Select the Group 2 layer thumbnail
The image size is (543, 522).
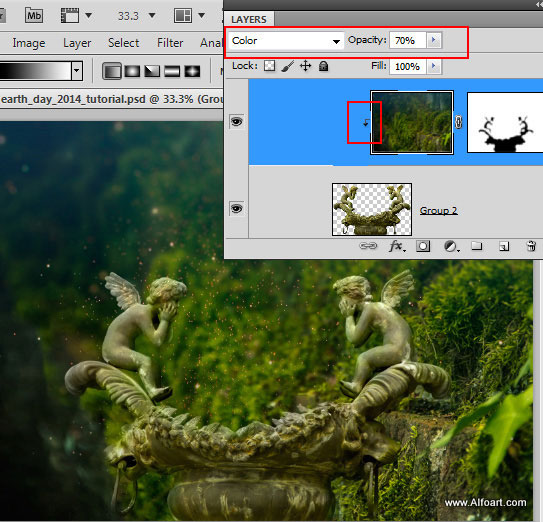coord(372,210)
